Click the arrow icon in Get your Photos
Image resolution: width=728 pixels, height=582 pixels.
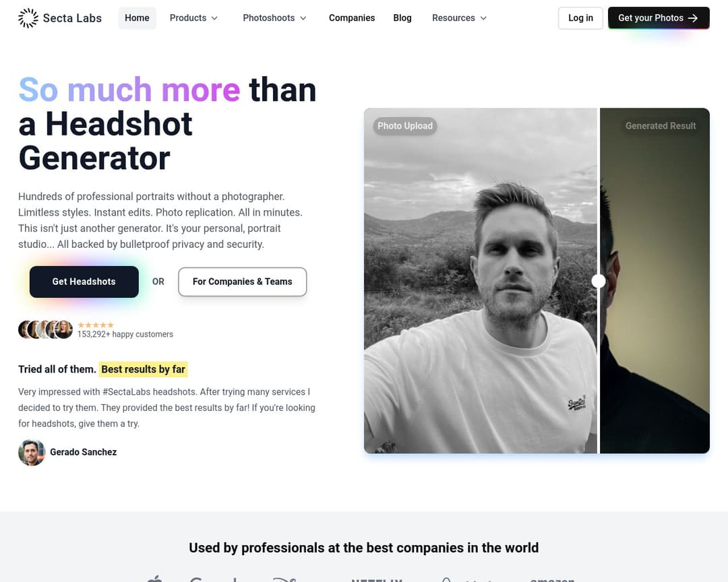(x=693, y=18)
